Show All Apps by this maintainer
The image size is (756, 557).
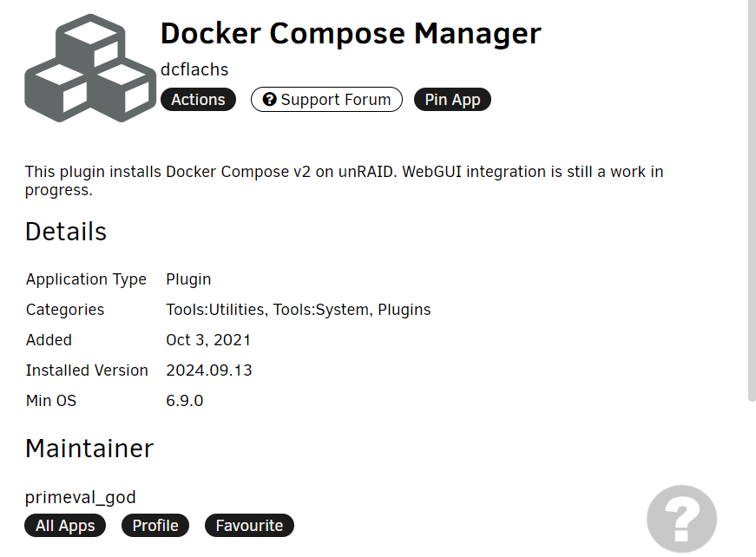point(65,525)
